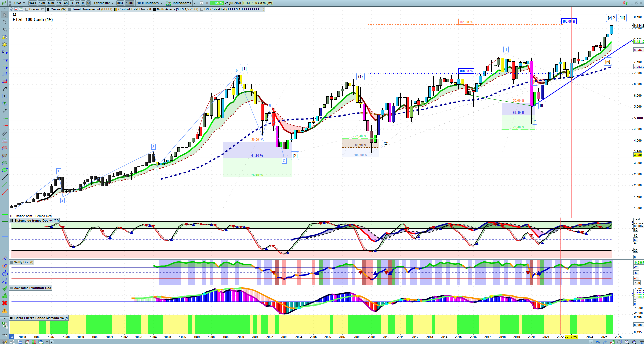
Task: Open the 1 trimestre timeframe dropdown
Action: (x=104, y=3)
